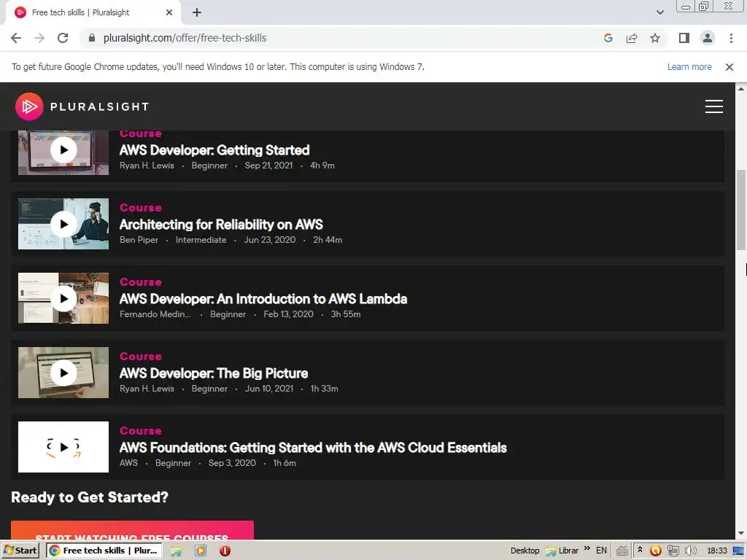Click page scrollbar up arrow
The image size is (747, 560).
coord(741,88)
